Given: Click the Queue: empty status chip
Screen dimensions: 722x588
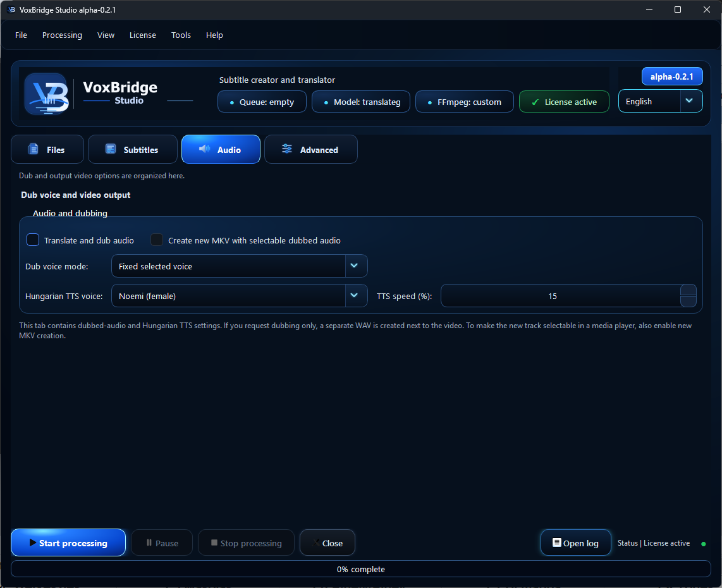Looking at the screenshot, I should click(262, 102).
